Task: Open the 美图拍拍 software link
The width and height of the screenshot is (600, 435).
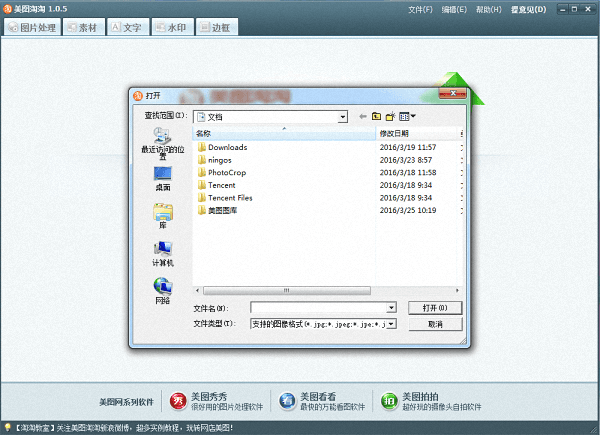Action: click(431, 401)
